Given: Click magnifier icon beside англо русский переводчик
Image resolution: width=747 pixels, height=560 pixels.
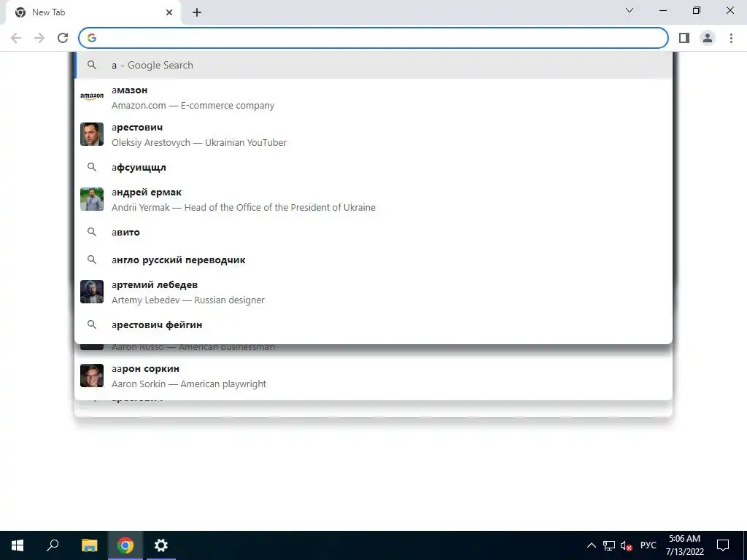Looking at the screenshot, I should 92,260.
